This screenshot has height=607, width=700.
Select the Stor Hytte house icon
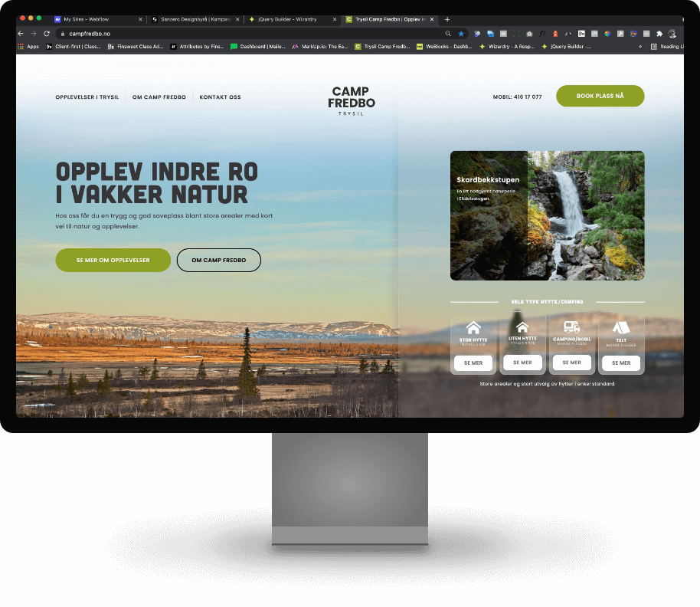[474, 327]
